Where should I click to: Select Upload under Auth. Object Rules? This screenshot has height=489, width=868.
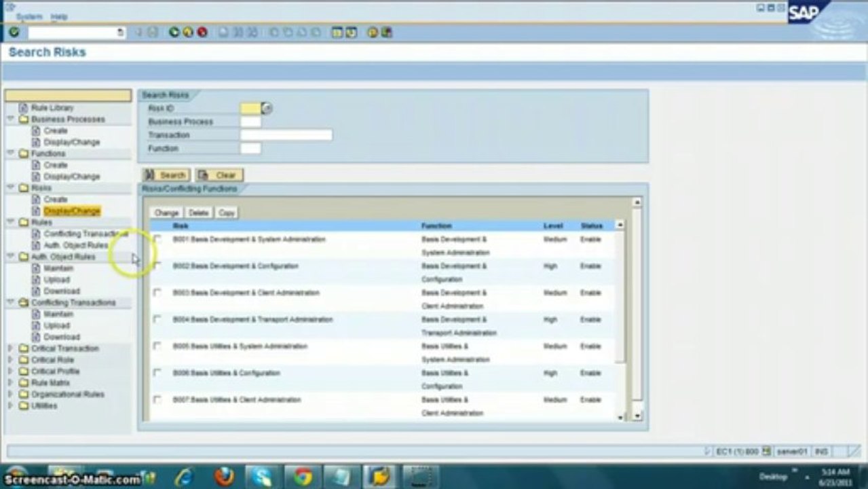pyautogui.click(x=57, y=280)
